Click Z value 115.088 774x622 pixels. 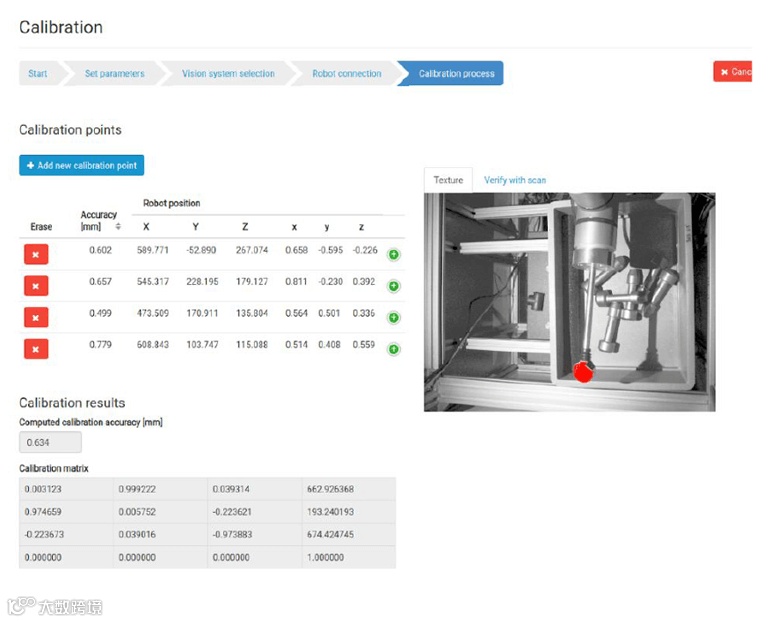(252, 345)
